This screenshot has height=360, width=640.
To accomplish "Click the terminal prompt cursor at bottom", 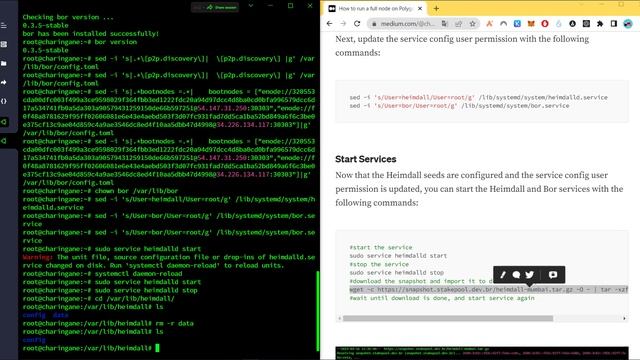I will (x=158, y=348).
